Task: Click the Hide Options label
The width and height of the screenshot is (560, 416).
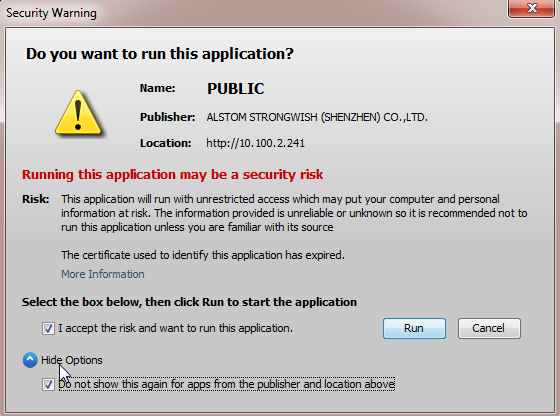Action: click(72, 360)
